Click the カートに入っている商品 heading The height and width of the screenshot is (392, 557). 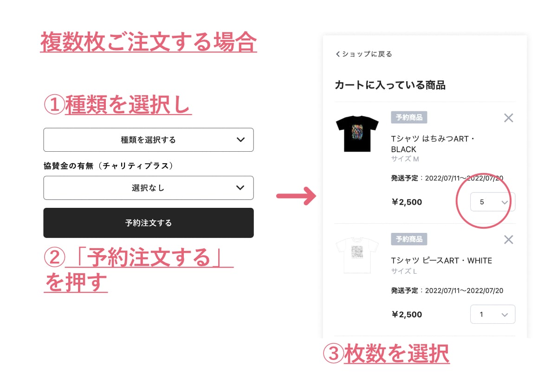(x=390, y=85)
